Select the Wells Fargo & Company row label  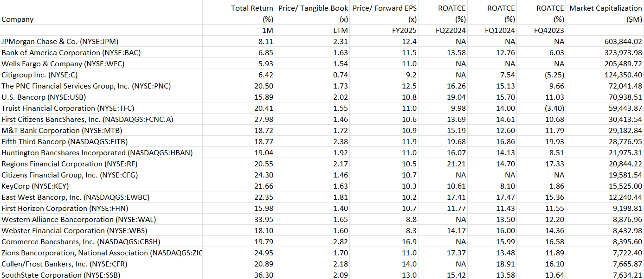(x=101, y=63)
